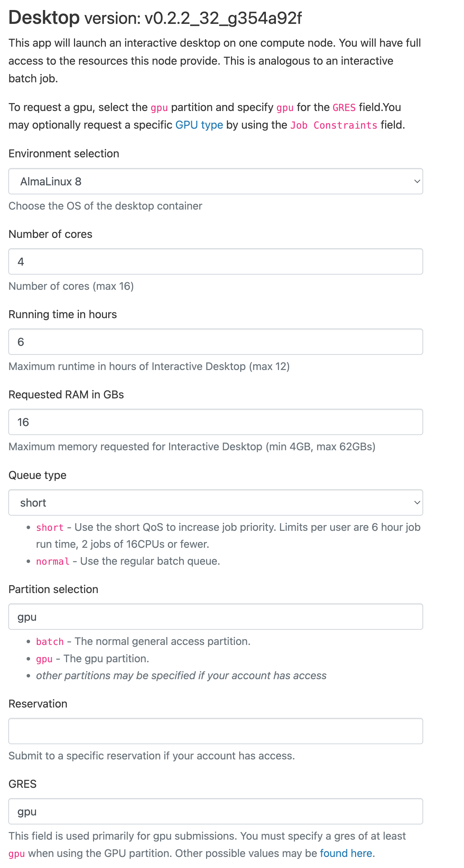Expand the Queue type dropdown set to short
This screenshot has width=464, height=868.
[x=215, y=502]
